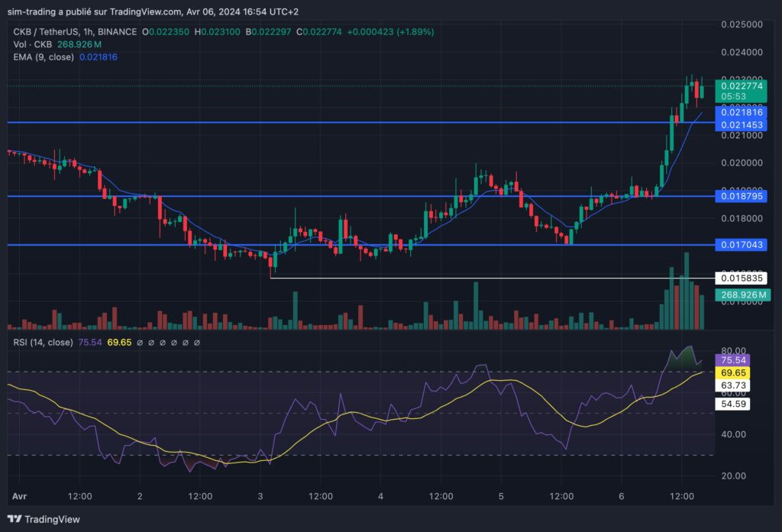
Task: Click the price axis value 0.021000
Action: (x=742, y=136)
